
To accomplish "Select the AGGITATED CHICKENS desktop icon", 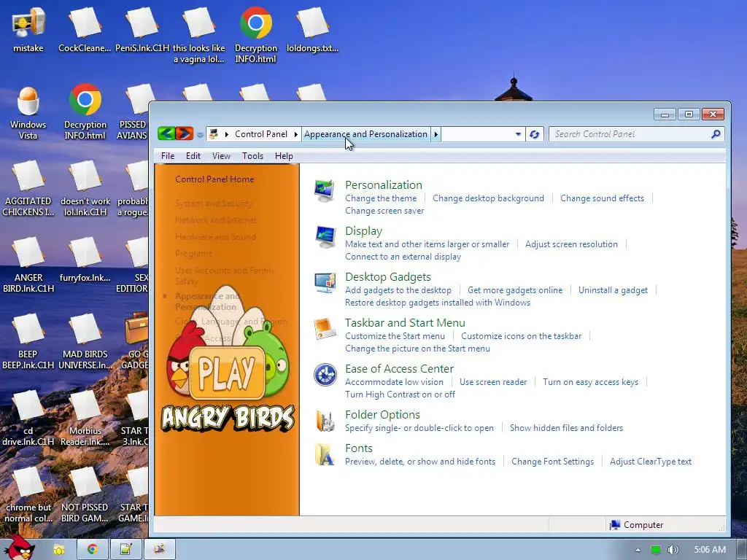I will tap(28, 189).
